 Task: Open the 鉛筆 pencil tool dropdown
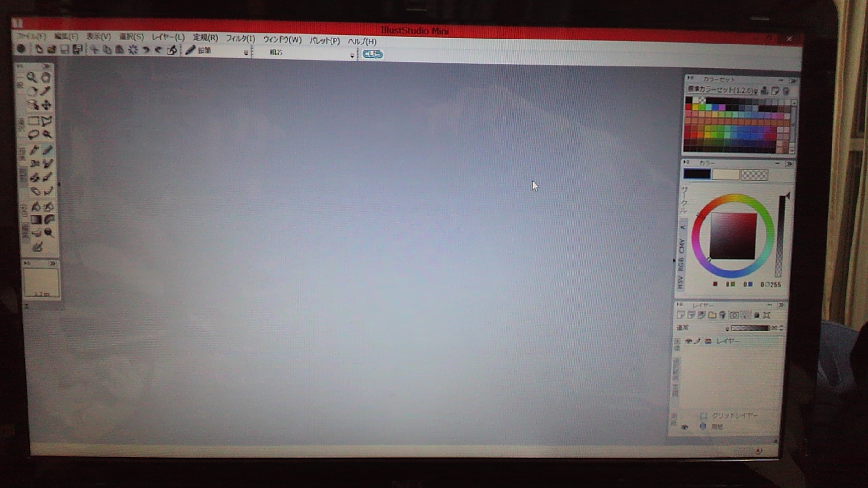click(x=246, y=53)
